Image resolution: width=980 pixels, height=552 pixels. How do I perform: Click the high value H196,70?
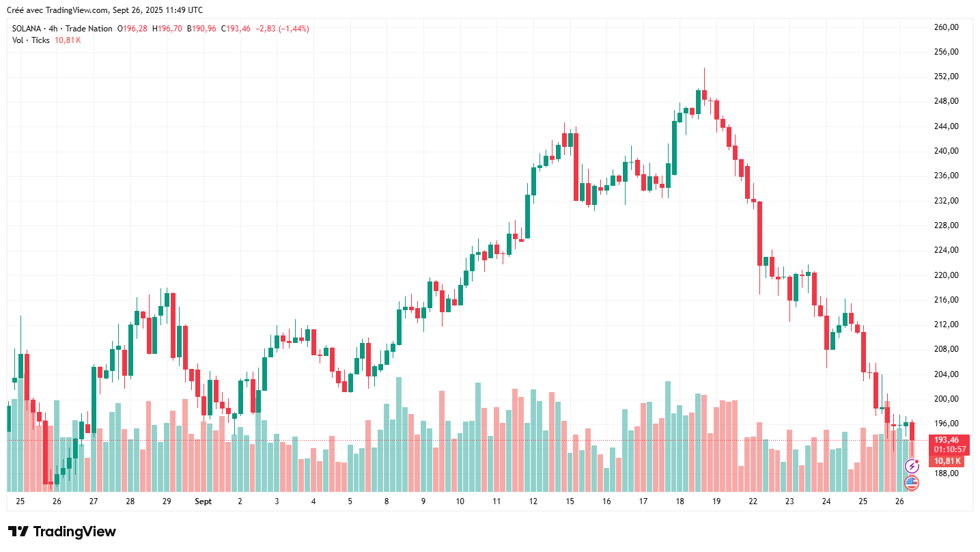(x=167, y=29)
